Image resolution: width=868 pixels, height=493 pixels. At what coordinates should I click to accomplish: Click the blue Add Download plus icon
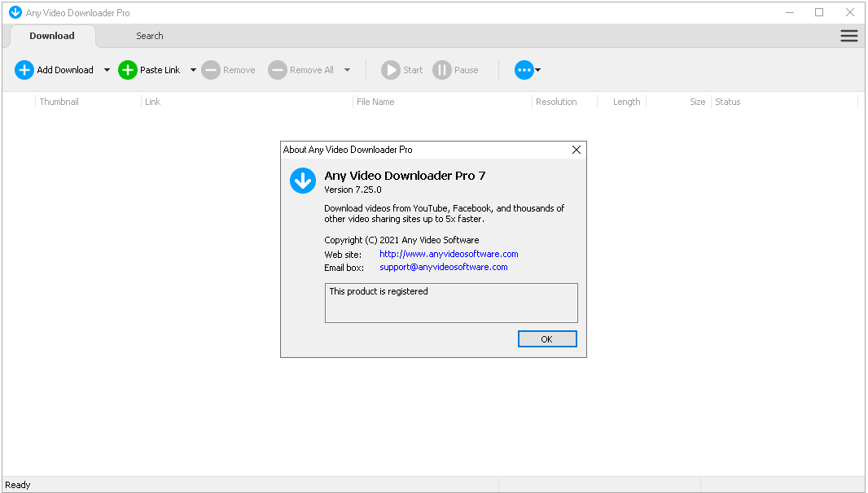click(24, 70)
